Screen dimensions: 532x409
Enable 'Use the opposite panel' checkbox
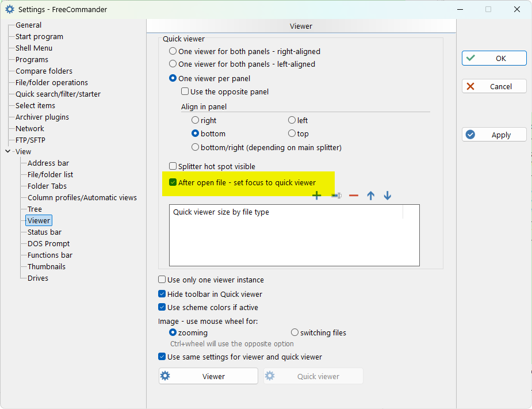(x=185, y=91)
